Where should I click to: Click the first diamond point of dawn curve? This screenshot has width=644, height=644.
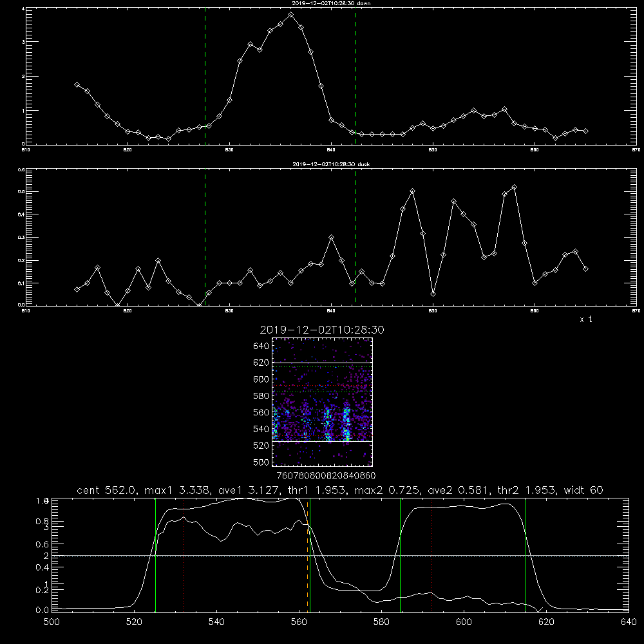[x=77, y=84]
